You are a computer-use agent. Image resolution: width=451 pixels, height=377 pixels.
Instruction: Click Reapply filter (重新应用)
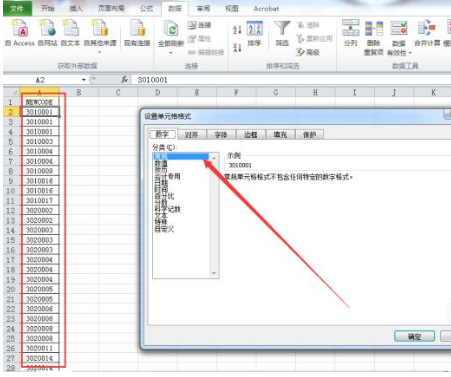[314, 39]
